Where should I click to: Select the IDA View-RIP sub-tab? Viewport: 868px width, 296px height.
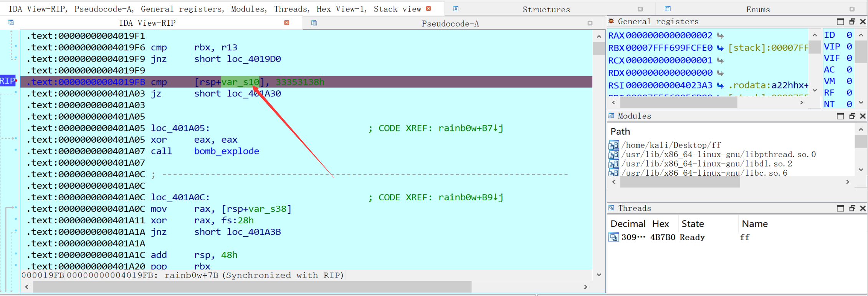coord(147,23)
